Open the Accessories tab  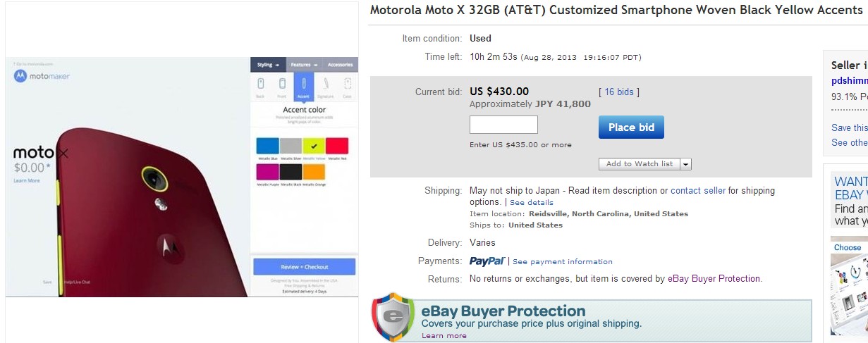click(340, 65)
